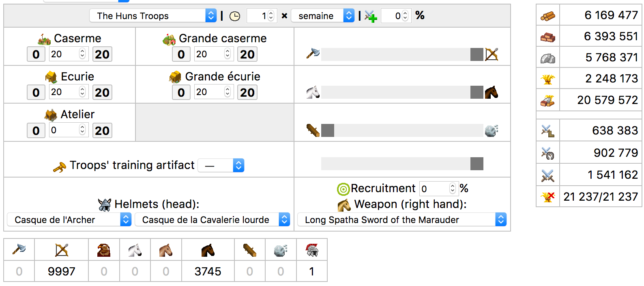This screenshot has height=286, width=644.
Task: Click the wood resource icon
Action: (547, 16)
